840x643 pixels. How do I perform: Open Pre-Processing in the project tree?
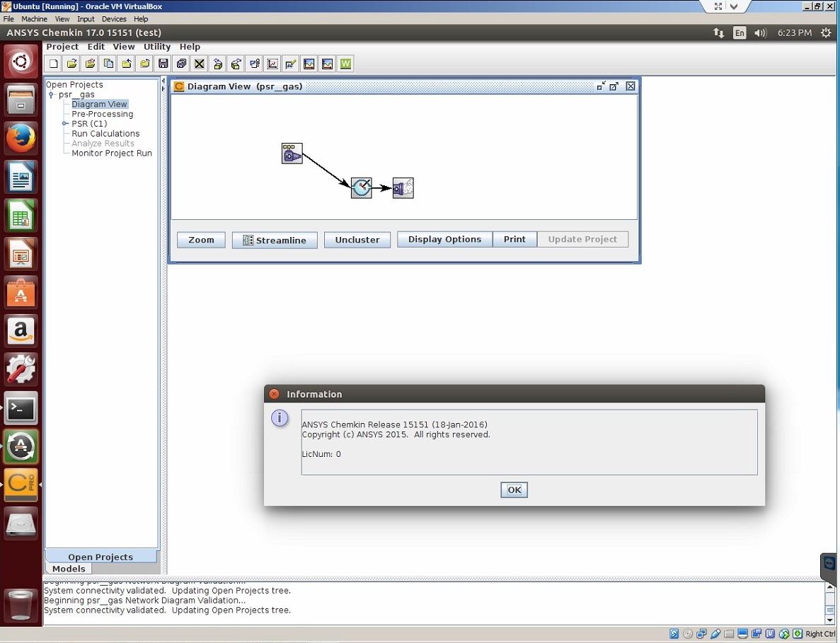point(102,114)
